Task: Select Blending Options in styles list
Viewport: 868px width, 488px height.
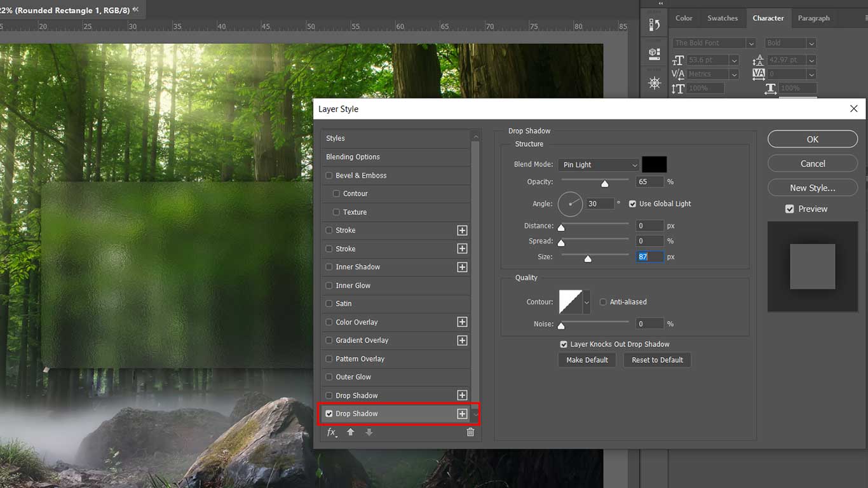Action: point(353,157)
